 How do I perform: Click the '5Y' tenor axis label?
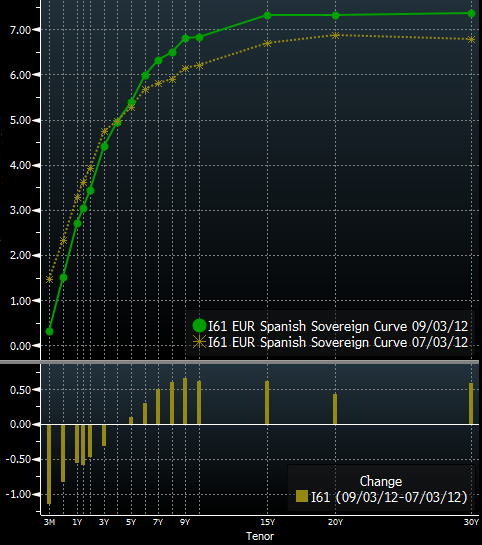131,522
